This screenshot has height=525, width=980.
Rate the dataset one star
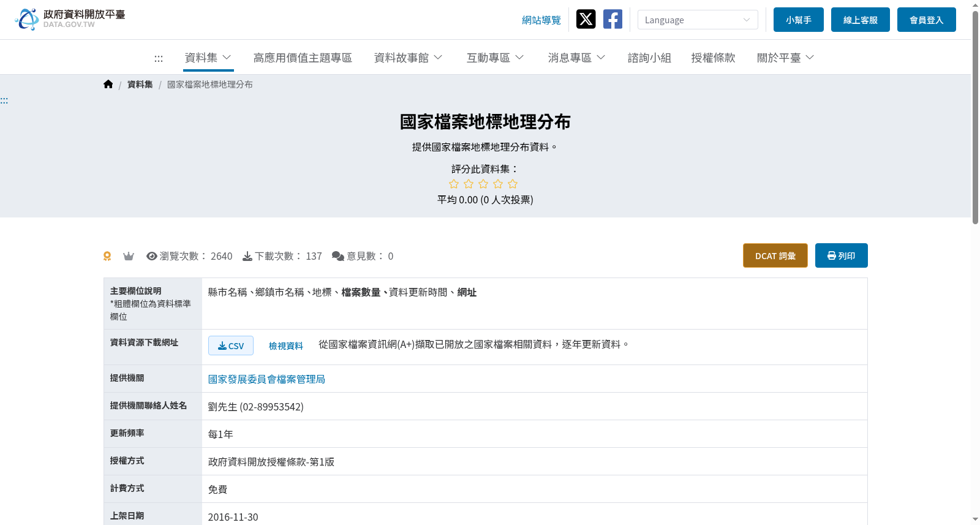point(454,184)
